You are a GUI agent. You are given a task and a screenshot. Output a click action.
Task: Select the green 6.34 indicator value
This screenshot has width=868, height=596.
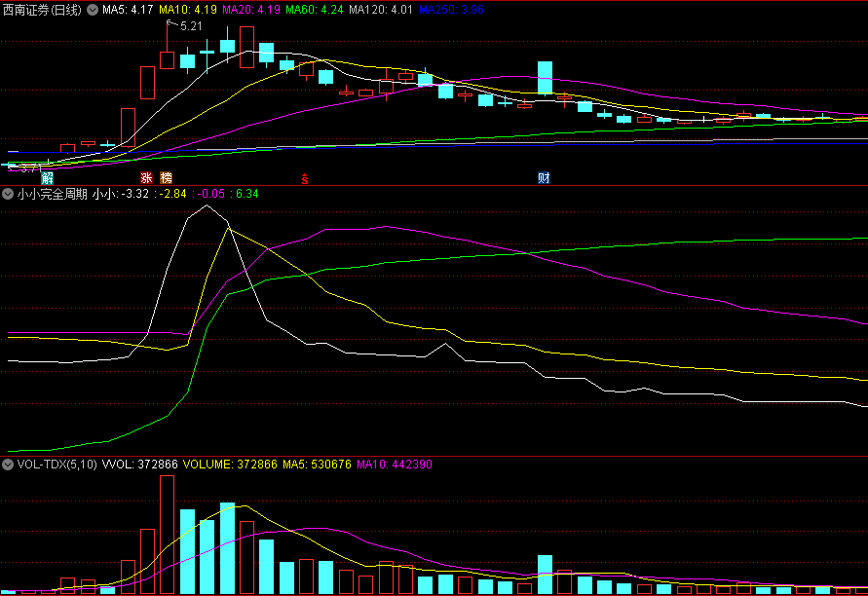pos(246,194)
